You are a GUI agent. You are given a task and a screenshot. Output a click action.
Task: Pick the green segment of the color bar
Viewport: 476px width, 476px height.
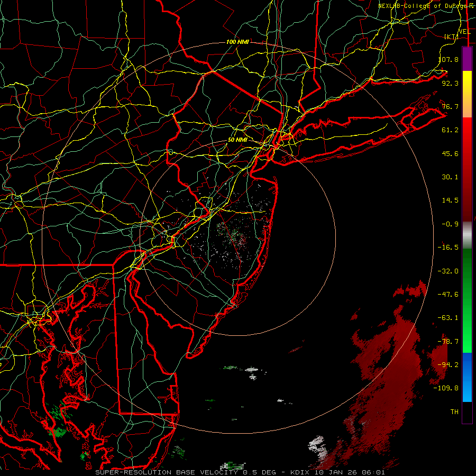[x=467, y=300]
